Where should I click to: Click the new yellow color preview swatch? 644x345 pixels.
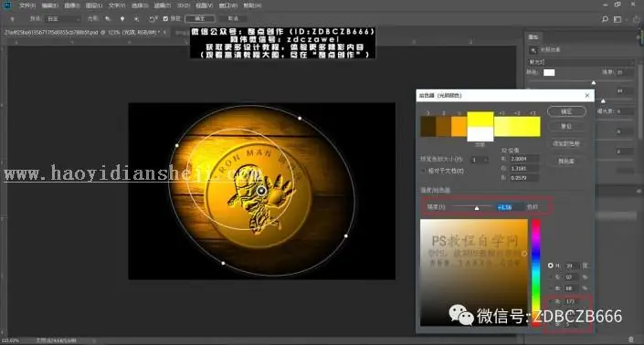pyautogui.click(x=480, y=120)
